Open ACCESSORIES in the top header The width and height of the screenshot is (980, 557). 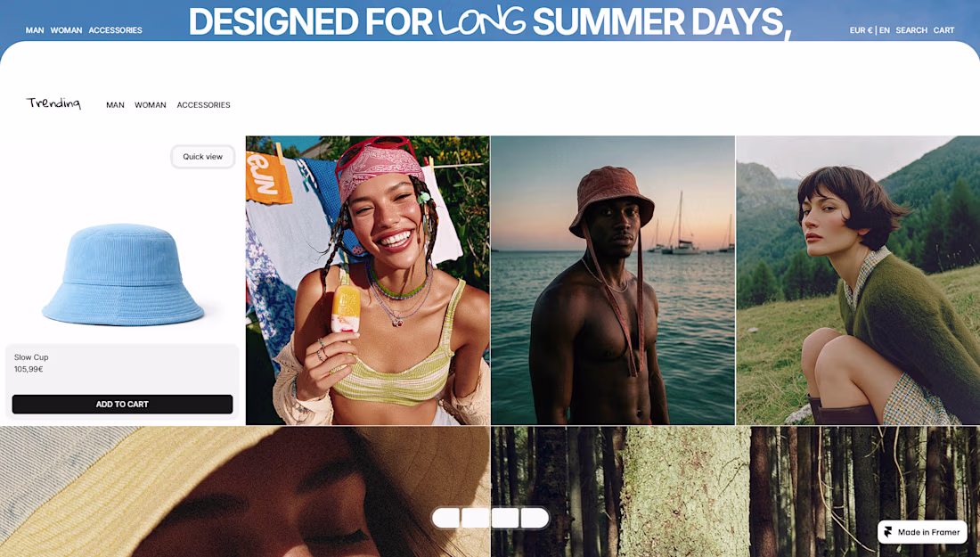tap(116, 30)
